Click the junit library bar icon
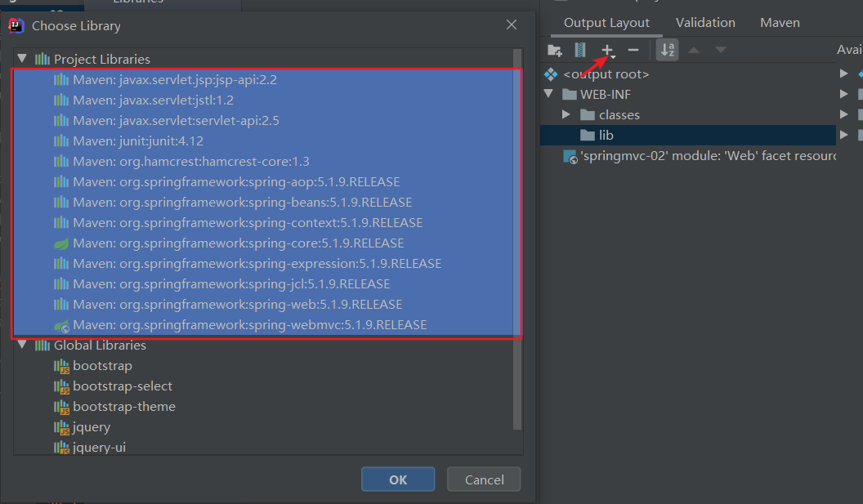 tap(61, 140)
